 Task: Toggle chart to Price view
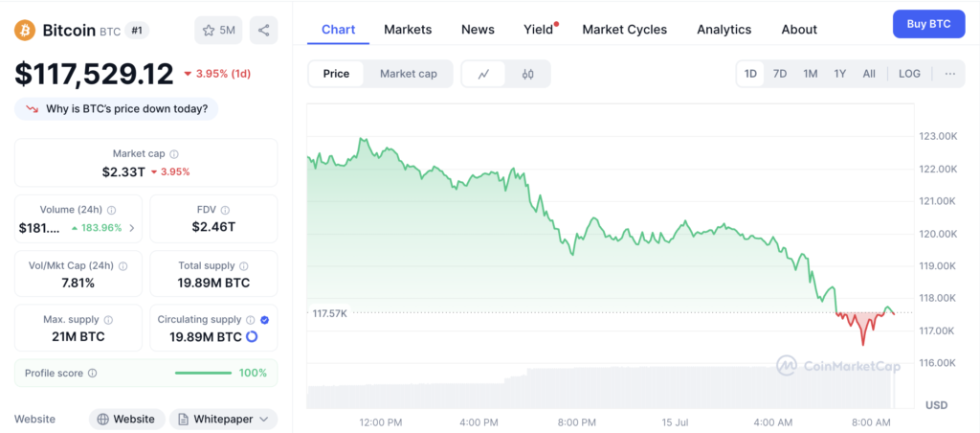pyautogui.click(x=336, y=74)
